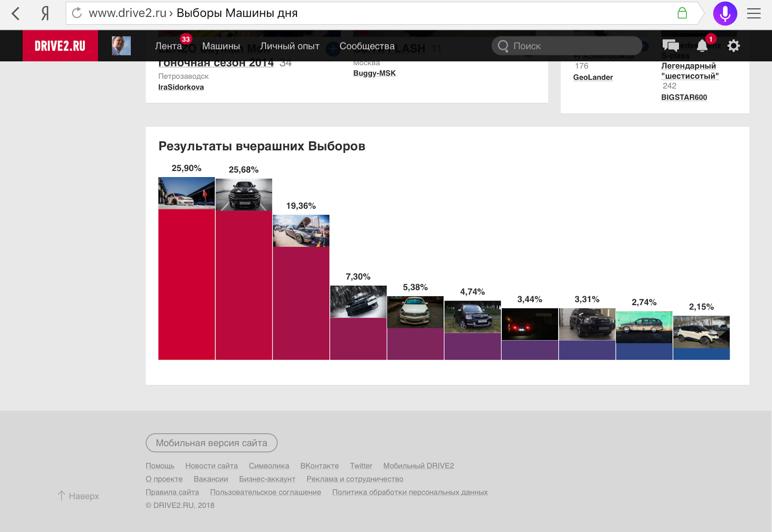The image size is (772, 532).
Task: Open the IraSidorkova user link
Action: pyautogui.click(x=181, y=87)
